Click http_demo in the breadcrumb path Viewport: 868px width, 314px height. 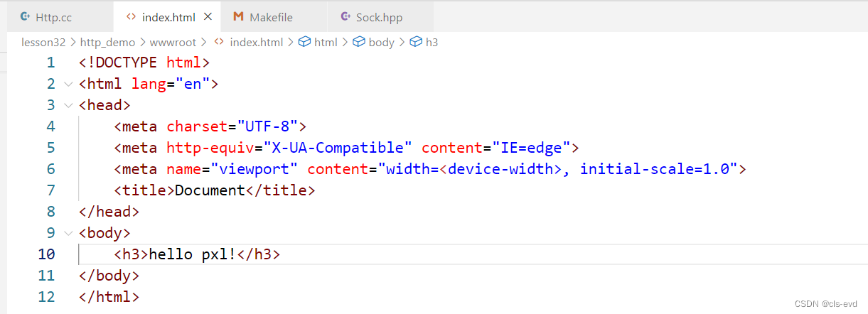(107, 42)
